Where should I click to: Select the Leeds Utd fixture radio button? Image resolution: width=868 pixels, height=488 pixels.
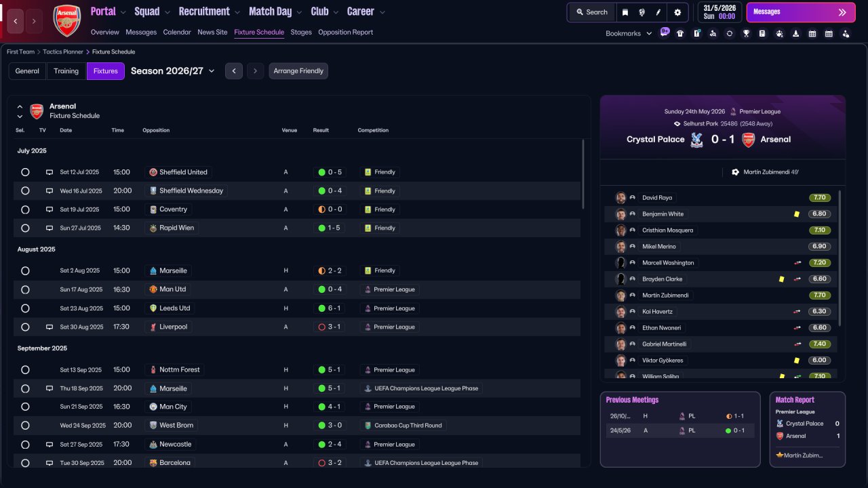coord(25,308)
